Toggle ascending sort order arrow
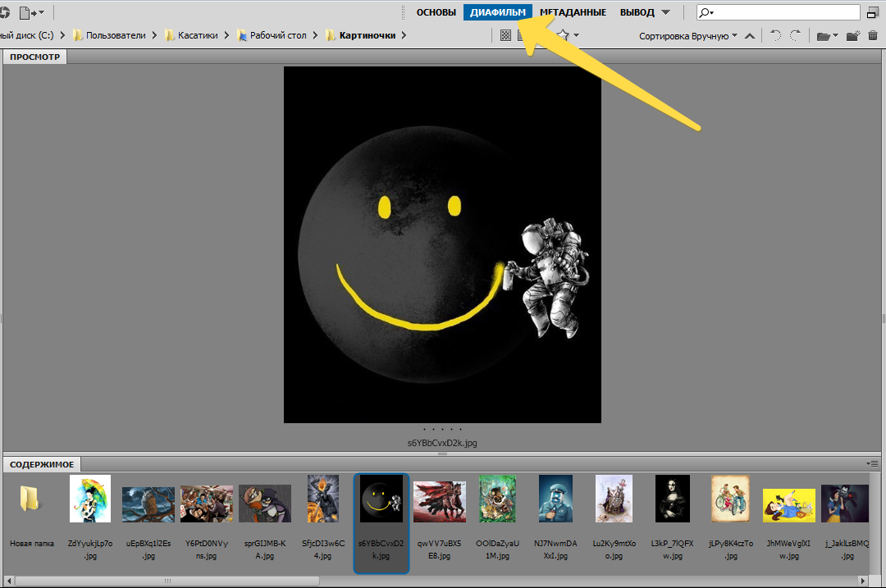 [748, 35]
